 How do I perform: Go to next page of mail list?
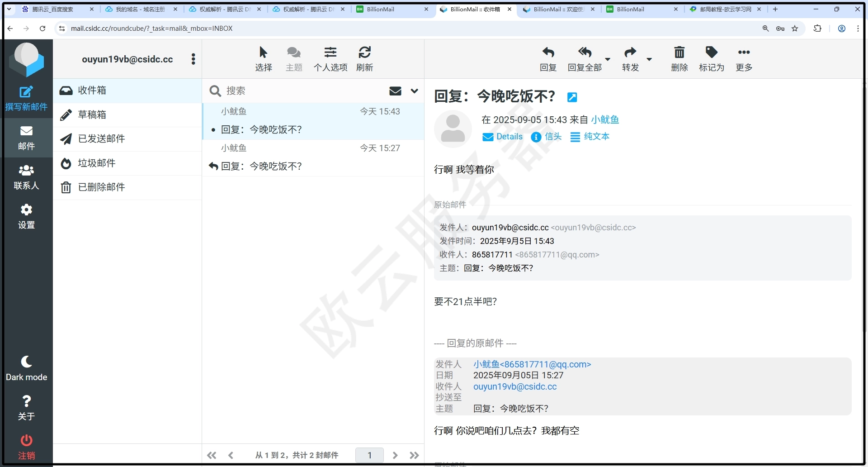395,455
